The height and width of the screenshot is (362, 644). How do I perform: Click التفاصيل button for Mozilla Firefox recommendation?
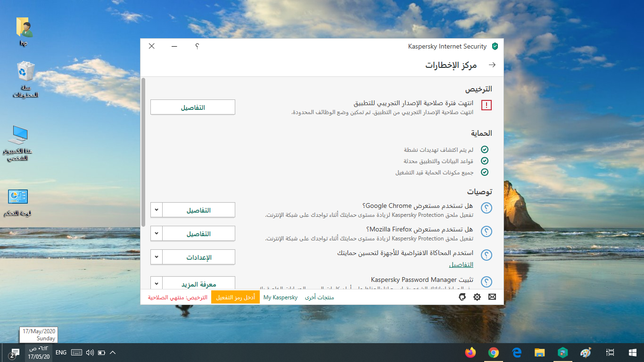[199, 233]
